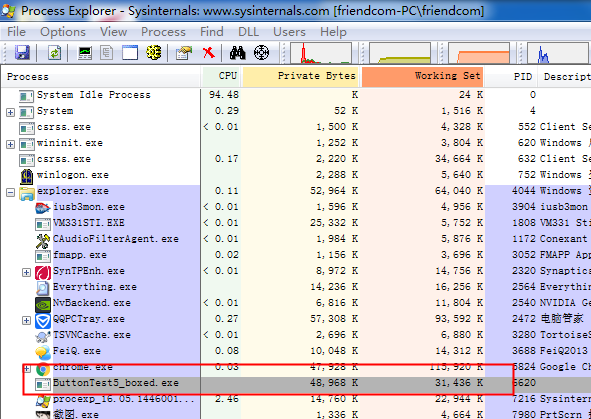This screenshot has height=419, width=591.
Task: Click the red X Kill Process icon
Action: (208, 52)
